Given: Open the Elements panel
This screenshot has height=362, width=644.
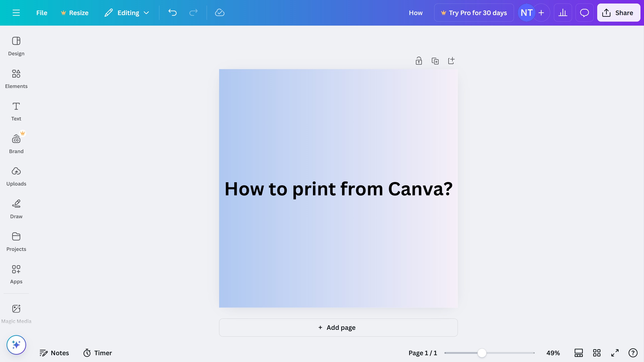Looking at the screenshot, I should point(16,78).
